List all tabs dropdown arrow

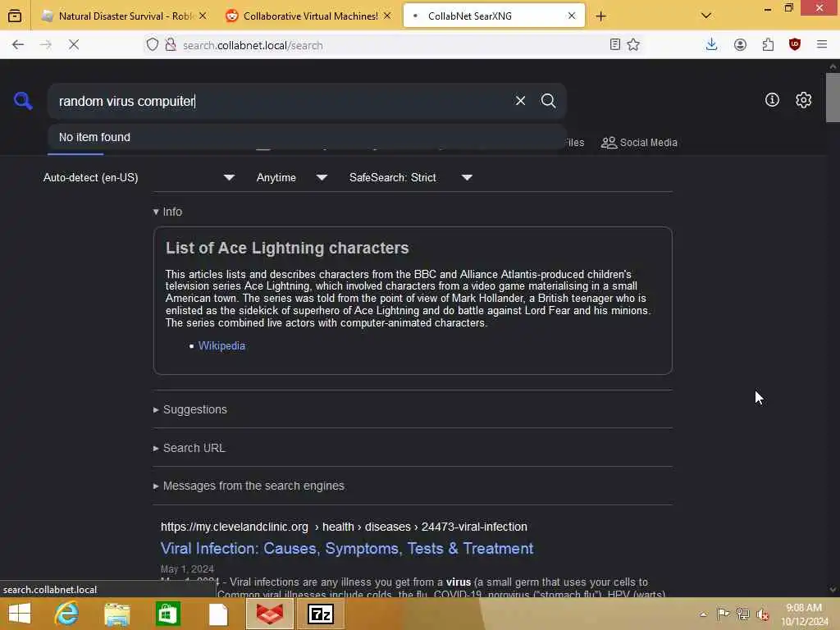pyautogui.click(x=706, y=16)
